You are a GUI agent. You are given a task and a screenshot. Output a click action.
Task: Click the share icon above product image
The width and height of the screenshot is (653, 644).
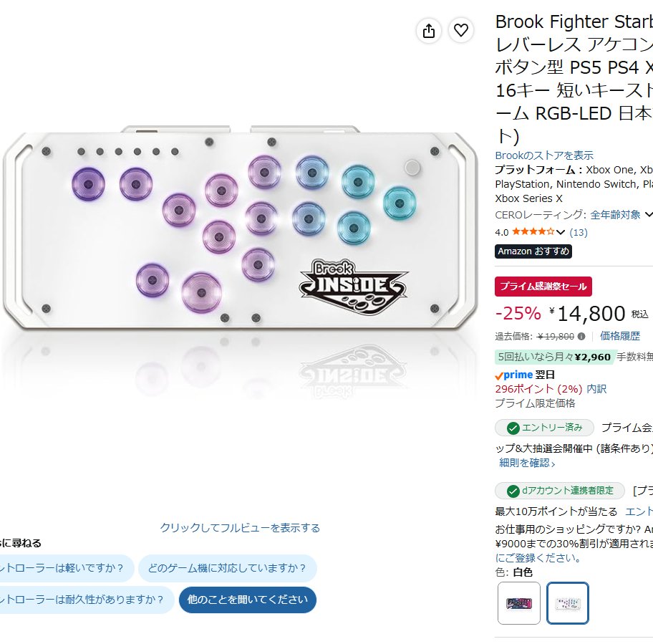click(x=428, y=30)
